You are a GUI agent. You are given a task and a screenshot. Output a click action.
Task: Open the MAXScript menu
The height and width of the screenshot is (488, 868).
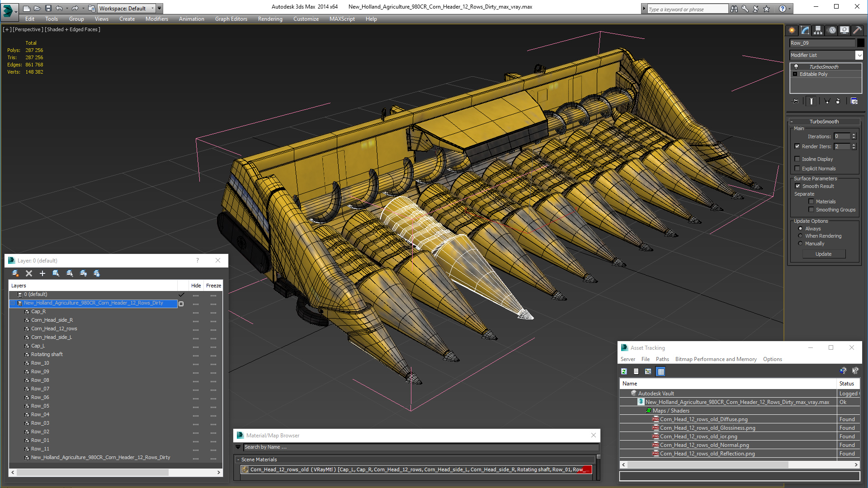click(x=342, y=19)
